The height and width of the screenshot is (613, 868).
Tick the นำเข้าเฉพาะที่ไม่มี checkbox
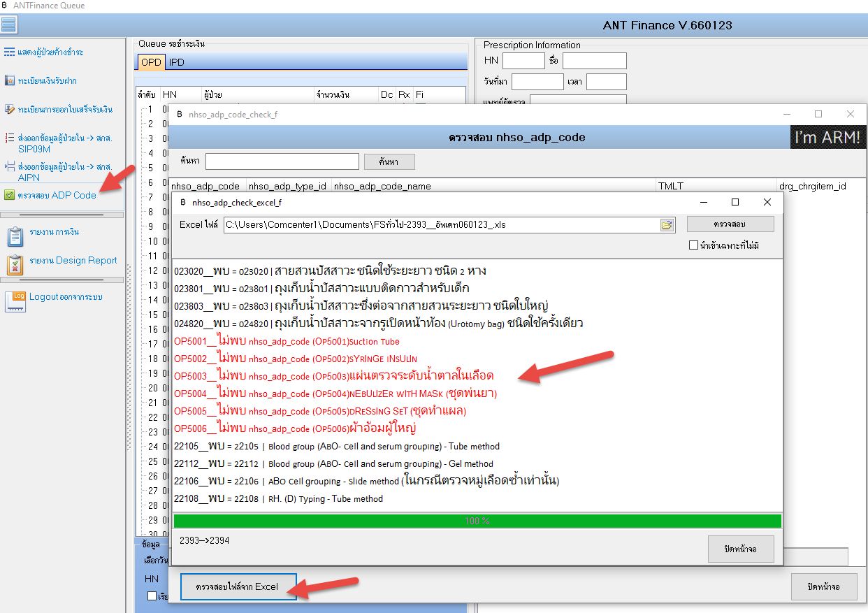(x=693, y=245)
